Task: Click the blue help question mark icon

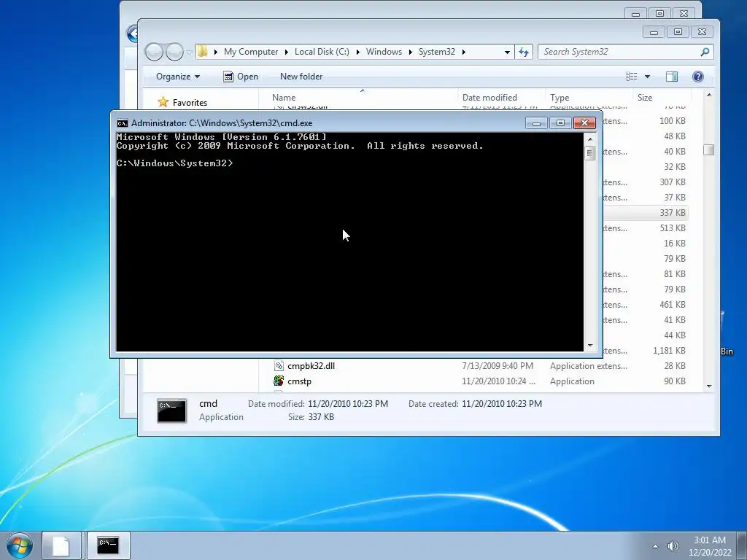Action: click(698, 76)
